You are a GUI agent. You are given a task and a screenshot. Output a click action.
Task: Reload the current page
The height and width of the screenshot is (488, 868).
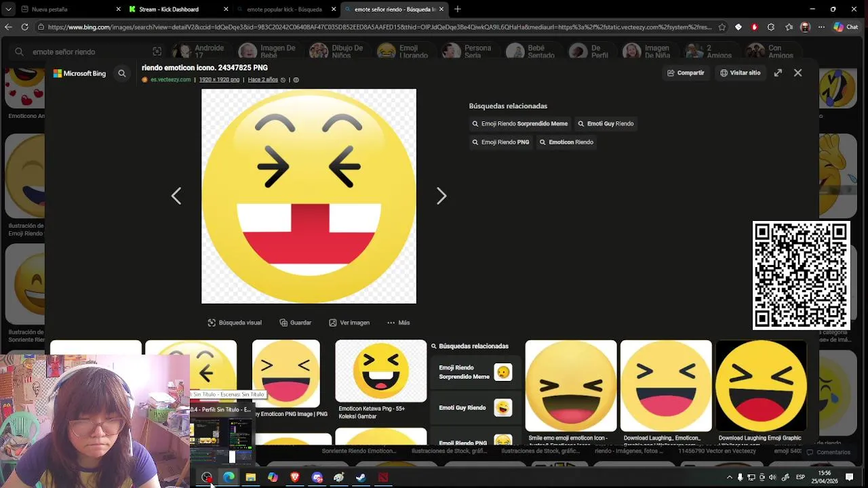coord(24,27)
